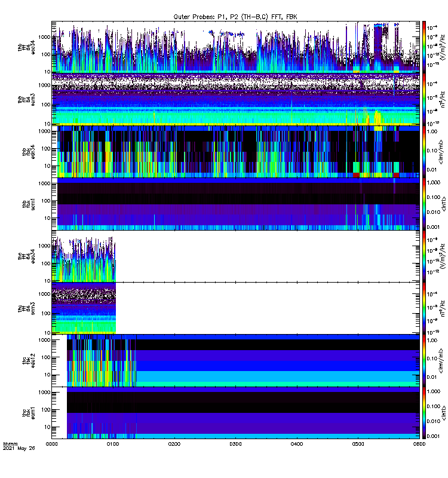Click the <|nT|> unit label of thb scm1

coord(444,204)
